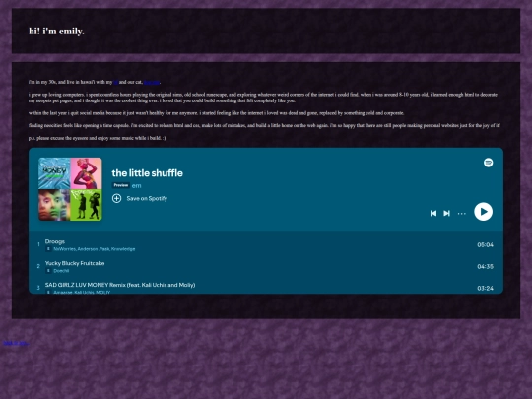
Task: Open the blue cat name link
Action: pyautogui.click(x=152, y=82)
